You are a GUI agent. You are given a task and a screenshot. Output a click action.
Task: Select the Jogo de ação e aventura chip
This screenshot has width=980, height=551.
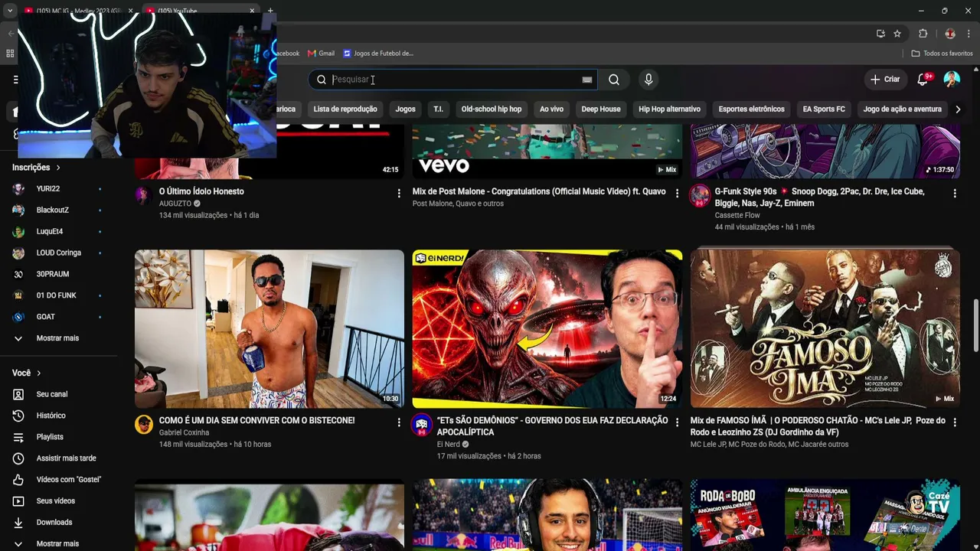coord(902,109)
